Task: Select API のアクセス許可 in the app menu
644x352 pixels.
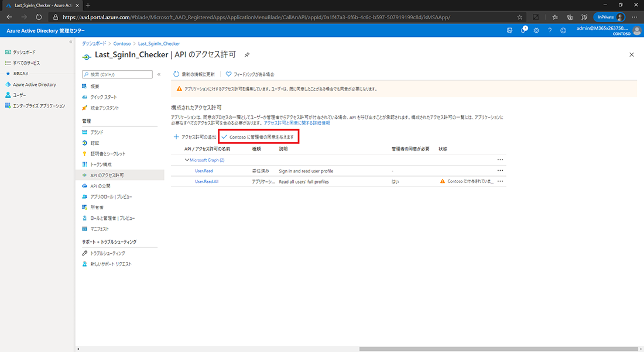Action: click(x=120, y=175)
